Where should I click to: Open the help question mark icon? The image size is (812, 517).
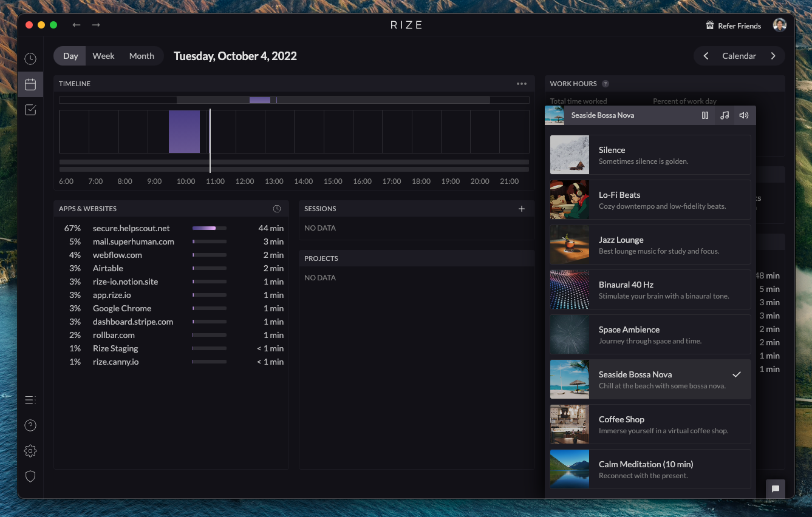pos(30,425)
